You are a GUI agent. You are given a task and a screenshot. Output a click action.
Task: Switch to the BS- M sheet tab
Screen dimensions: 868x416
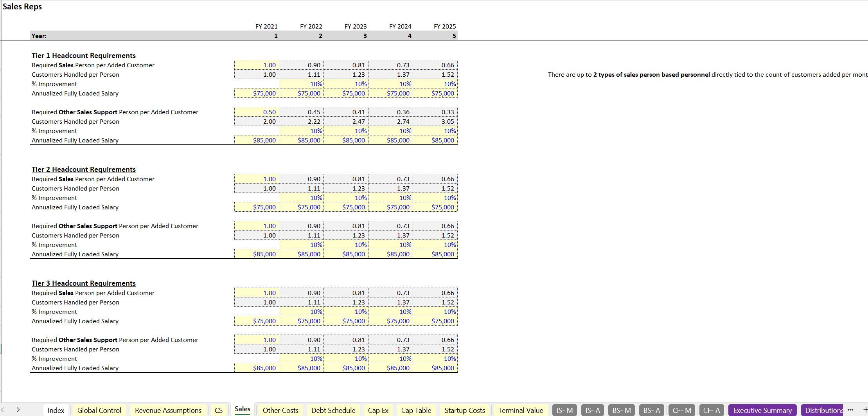(622, 410)
